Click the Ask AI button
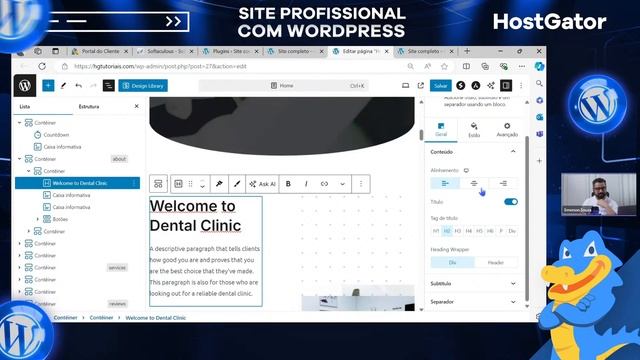 pyautogui.click(x=262, y=184)
